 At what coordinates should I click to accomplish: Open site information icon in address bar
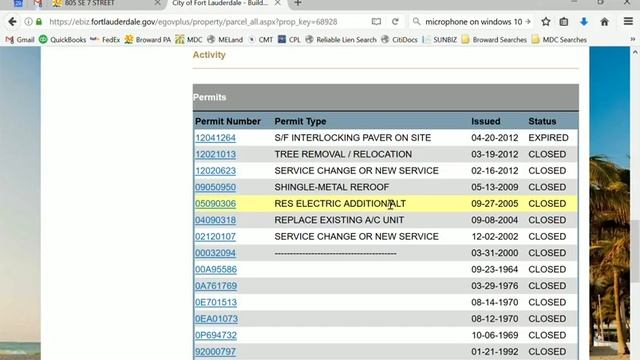tap(28, 22)
